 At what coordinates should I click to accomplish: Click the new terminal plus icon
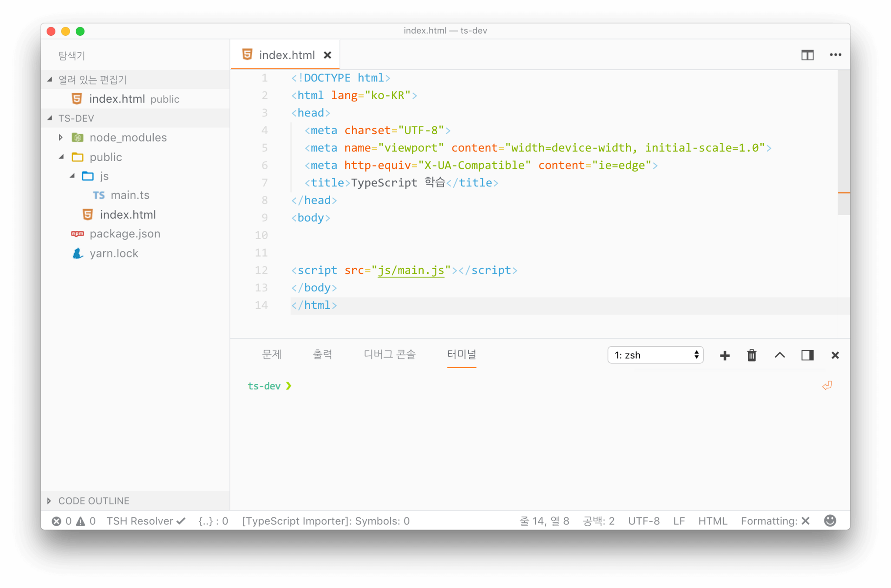click(725, 355)
